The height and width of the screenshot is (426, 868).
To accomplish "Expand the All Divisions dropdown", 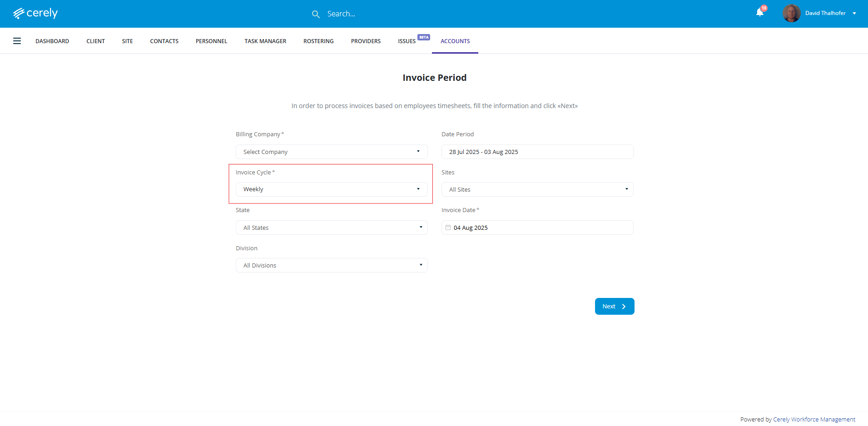I will click(332, 265).
